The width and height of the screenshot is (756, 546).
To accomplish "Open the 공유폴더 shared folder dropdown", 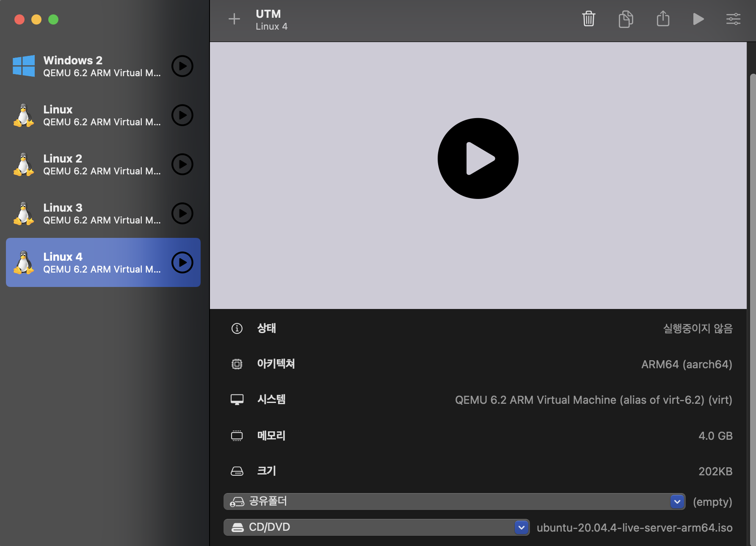I will coord(454,502).
